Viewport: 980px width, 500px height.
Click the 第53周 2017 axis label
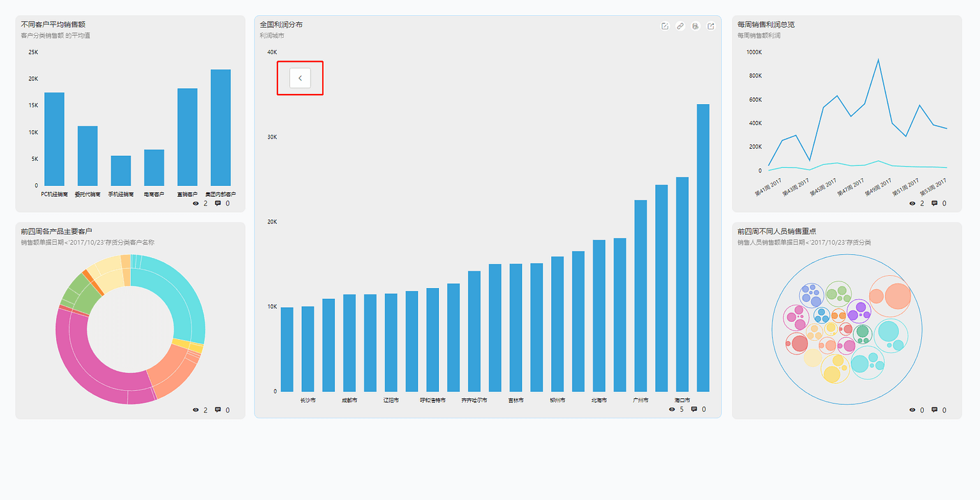933,188
